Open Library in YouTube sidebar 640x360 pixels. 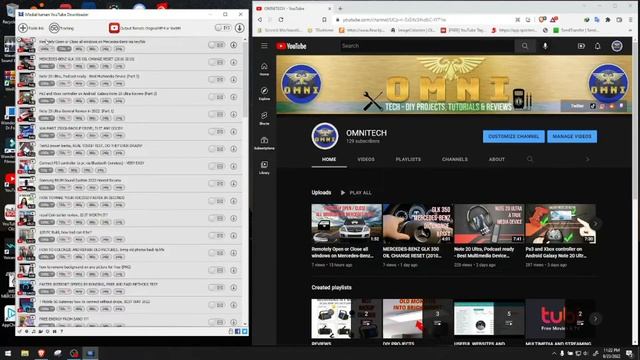(x=264, y=167)
